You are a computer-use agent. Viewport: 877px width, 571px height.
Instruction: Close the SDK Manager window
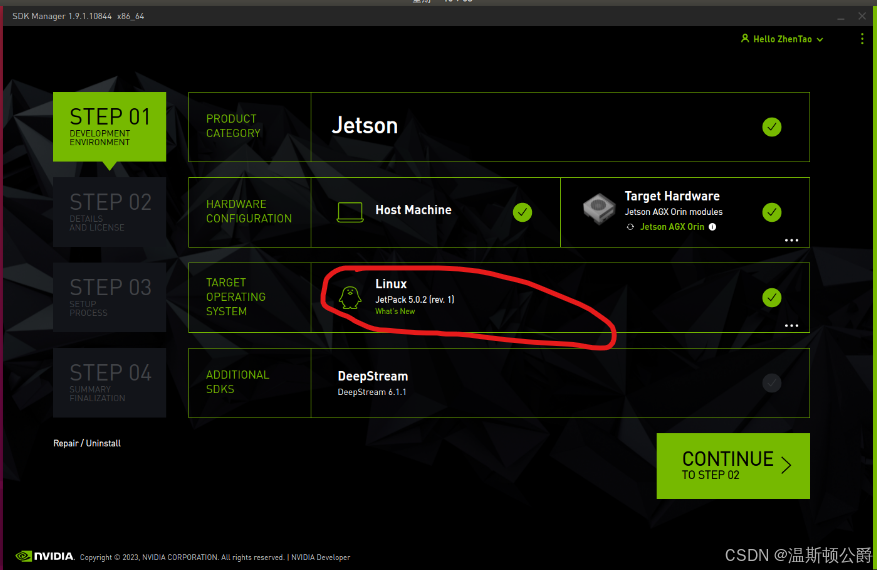click(x=862, y=16)
